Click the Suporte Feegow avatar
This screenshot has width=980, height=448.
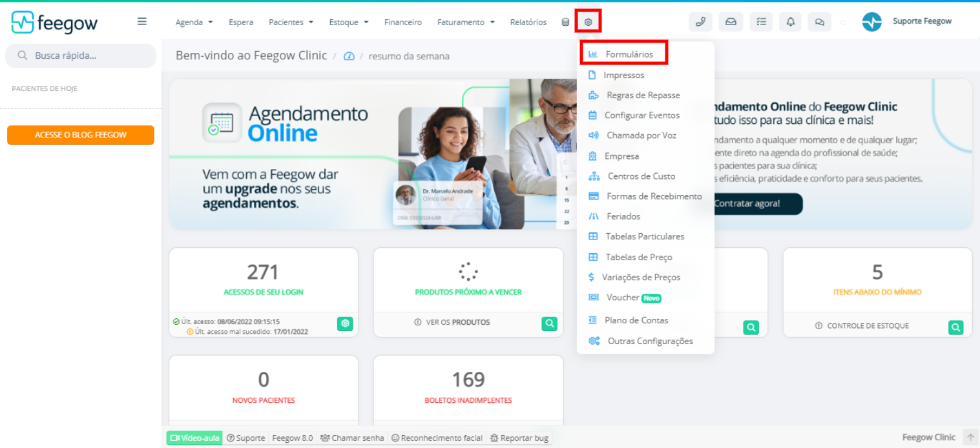(x=871, y=22)
